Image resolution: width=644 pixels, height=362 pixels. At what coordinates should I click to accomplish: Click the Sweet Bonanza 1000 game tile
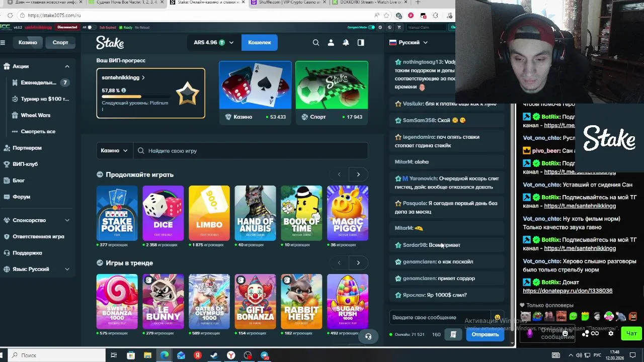coord(117,301)
